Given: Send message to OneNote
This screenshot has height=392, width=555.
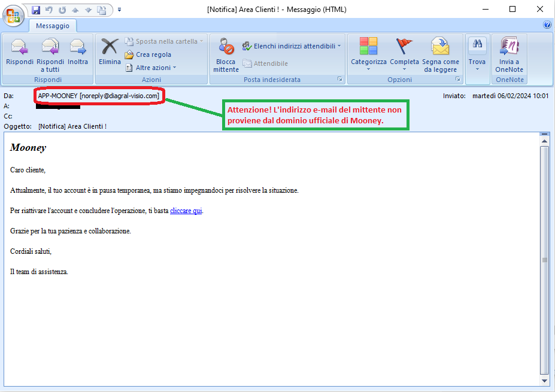Looking at the screenshot, I should pyautogui.click(x=509, y=55).
